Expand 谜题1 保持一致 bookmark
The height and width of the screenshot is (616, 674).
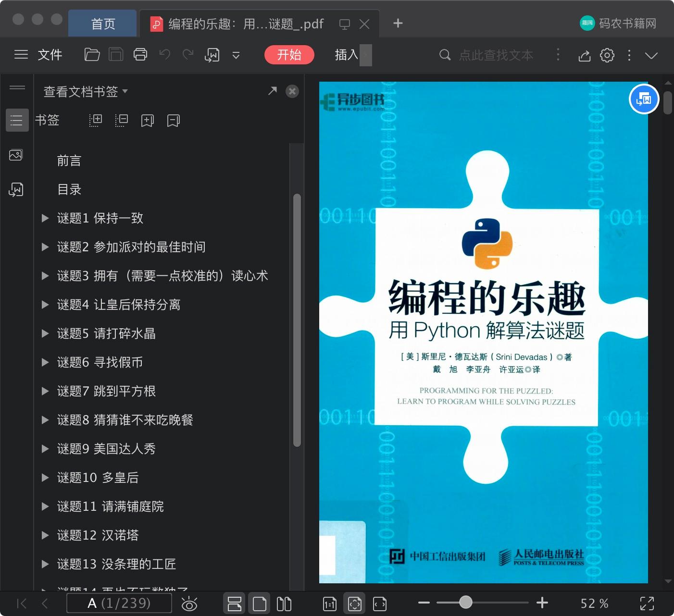[45, 218]
